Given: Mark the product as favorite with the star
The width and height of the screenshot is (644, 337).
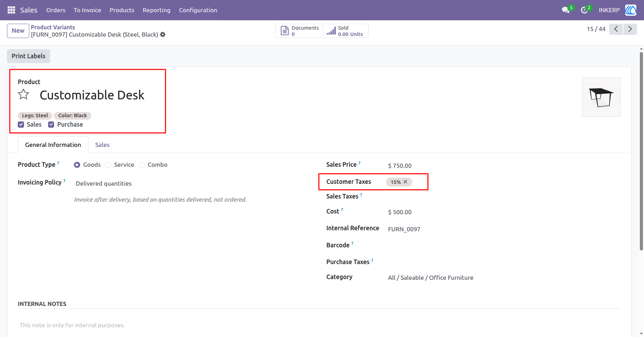Looking at the screenshot, I should 24,95.
